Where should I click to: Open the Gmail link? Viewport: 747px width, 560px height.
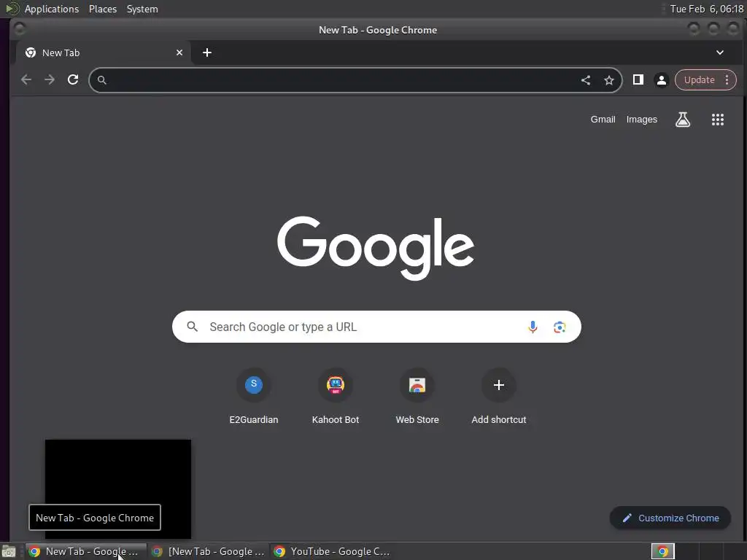603,120
